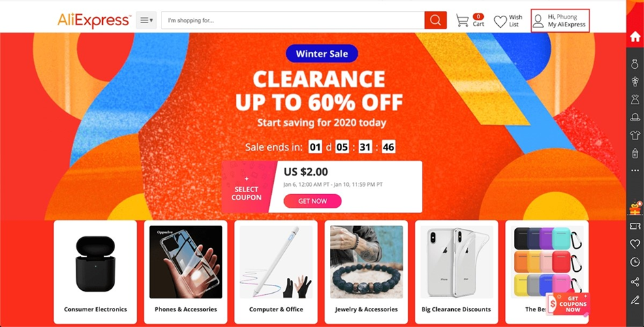Open the sidebar coupon ticket icon
This screenshot has width=644, height=327.
pyautogui.click(x=635, y=226)
